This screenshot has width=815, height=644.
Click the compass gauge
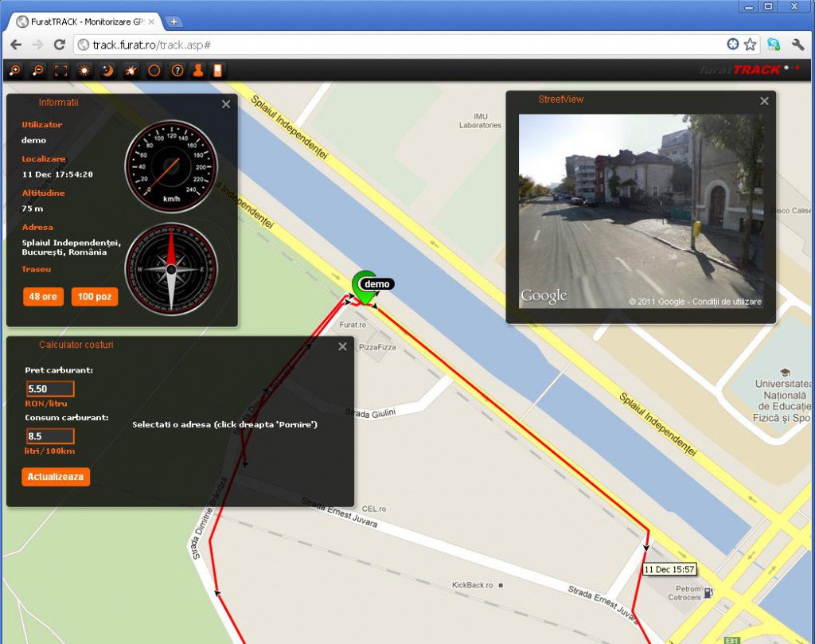click(x=171, y=269)
